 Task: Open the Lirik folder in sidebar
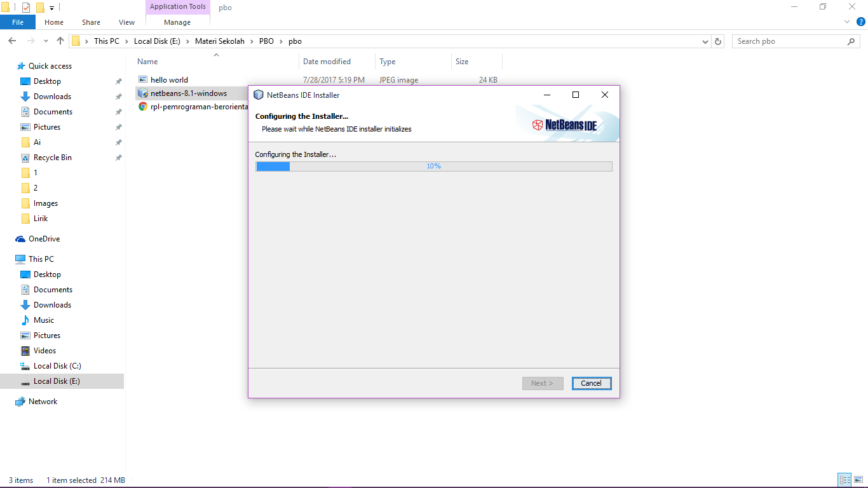click(x=41, y=219)
